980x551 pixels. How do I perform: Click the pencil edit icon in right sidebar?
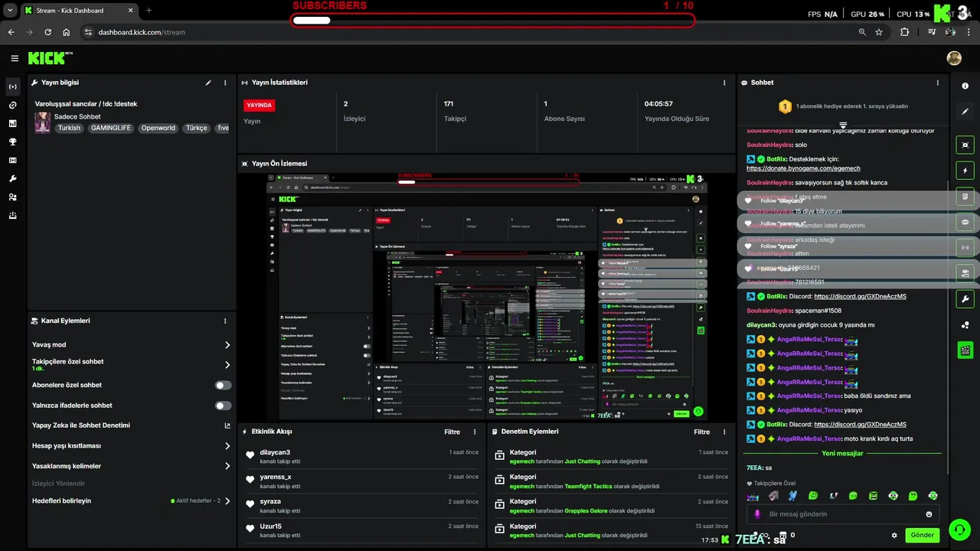[x=965, y=112]
